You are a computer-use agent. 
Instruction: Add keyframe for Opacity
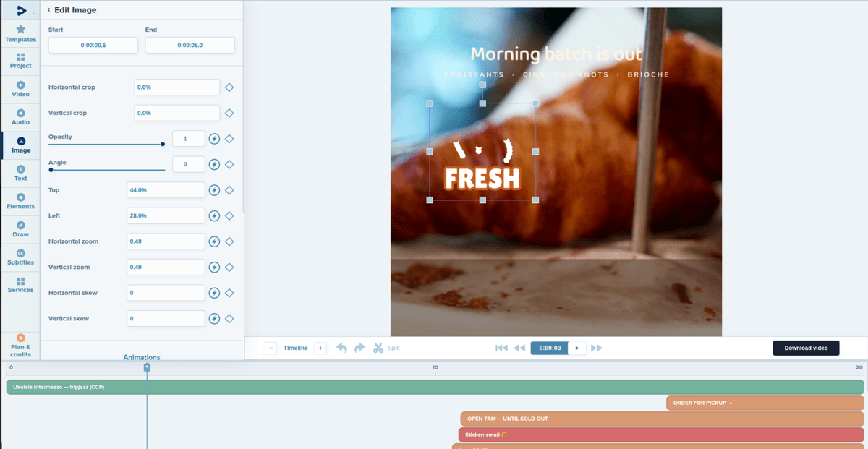(229, 139)
